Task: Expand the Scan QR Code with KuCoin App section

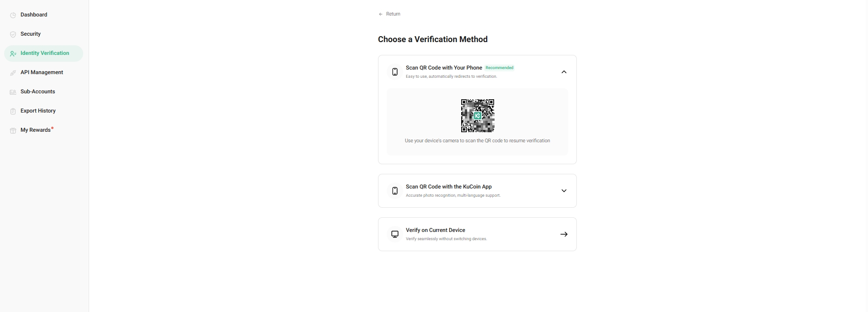Action: pos(564,191)
